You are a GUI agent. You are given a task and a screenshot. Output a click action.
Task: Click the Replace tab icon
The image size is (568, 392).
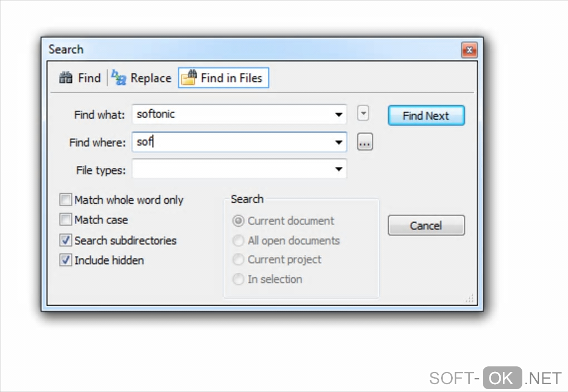click(119, 78)
